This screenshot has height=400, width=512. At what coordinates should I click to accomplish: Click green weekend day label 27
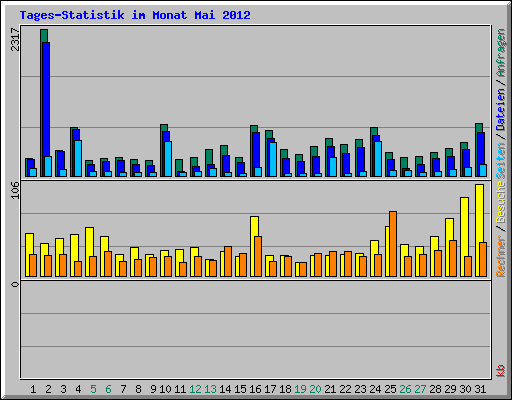pyautogui.click(x=420, y=389)
